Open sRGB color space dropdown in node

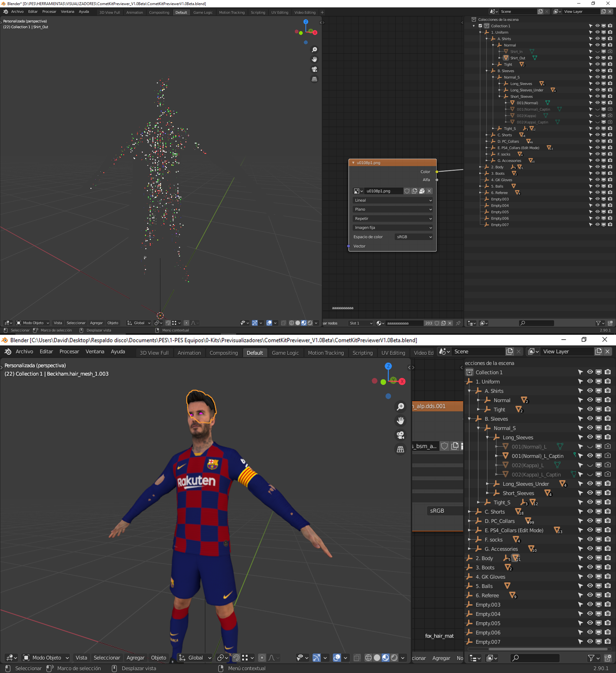[x=414, y=237]
